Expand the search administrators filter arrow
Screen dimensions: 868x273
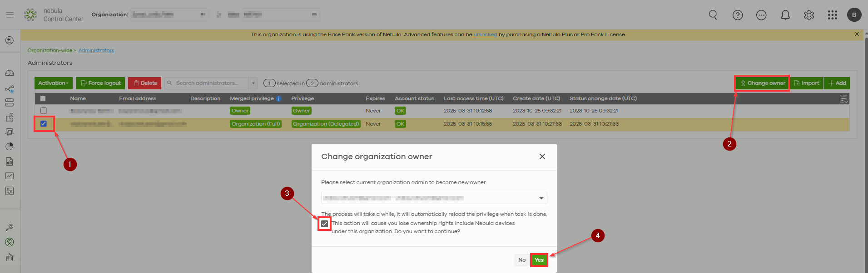pos(253,83)
